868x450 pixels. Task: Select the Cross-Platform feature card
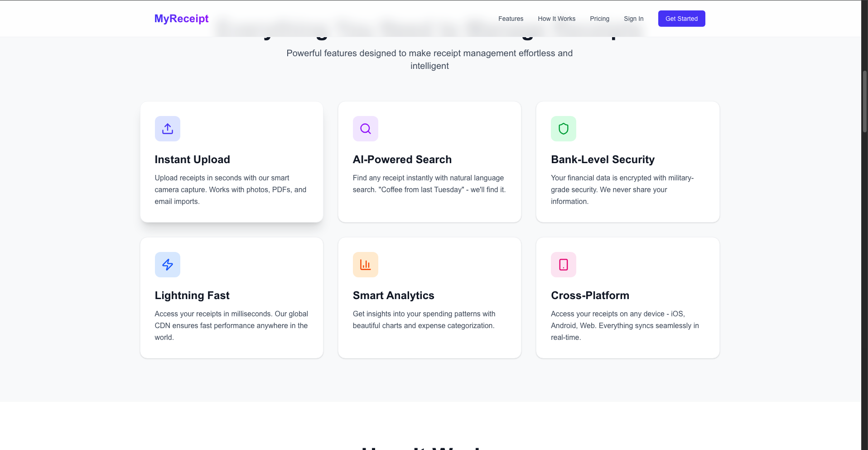click(627, 297)
